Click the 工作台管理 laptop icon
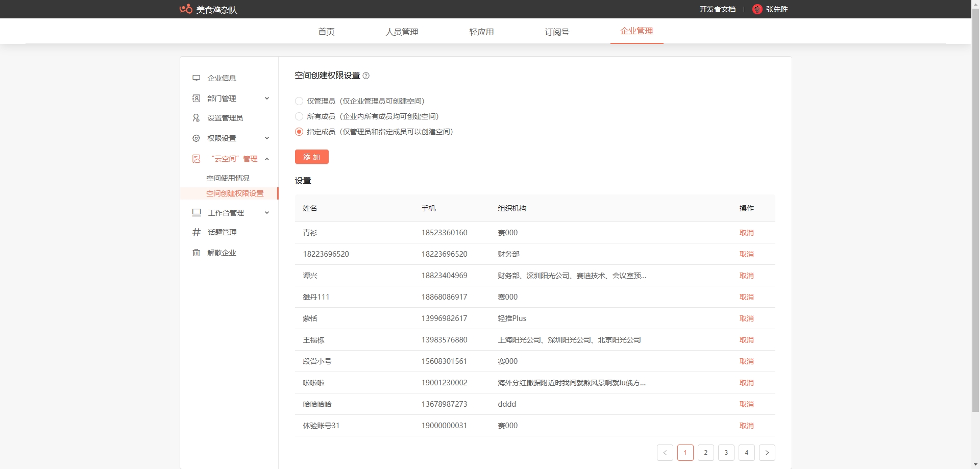 197,212
